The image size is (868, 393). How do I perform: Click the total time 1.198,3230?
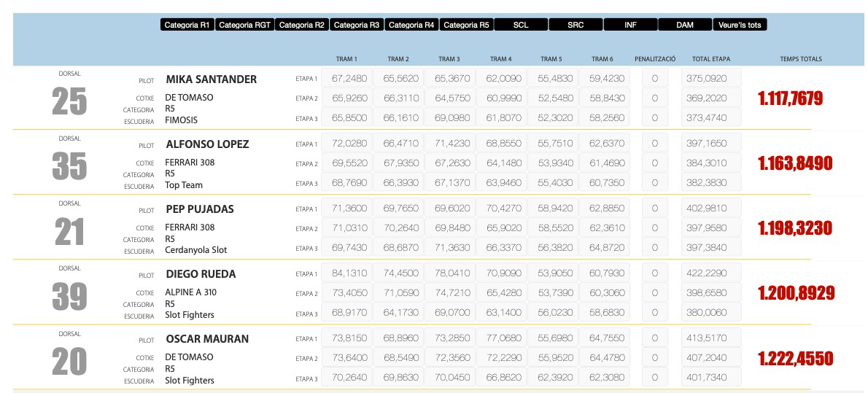(795, 228)
